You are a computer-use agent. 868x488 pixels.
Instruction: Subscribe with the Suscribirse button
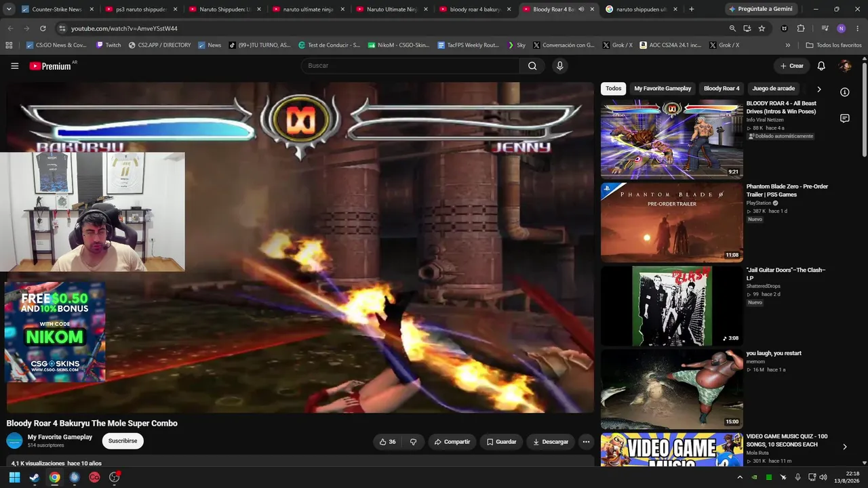pos(123,441)
